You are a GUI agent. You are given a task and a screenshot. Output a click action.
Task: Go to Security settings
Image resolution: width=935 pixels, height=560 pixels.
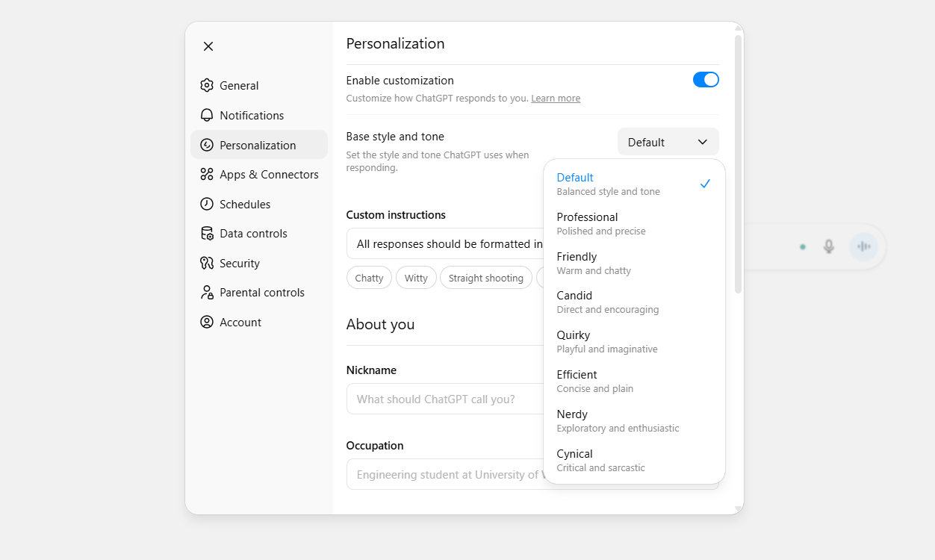tap(259, 263)
